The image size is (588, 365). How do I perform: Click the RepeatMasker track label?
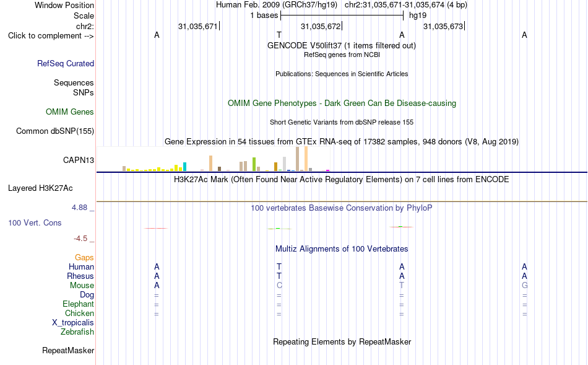(x=68, y=350)
